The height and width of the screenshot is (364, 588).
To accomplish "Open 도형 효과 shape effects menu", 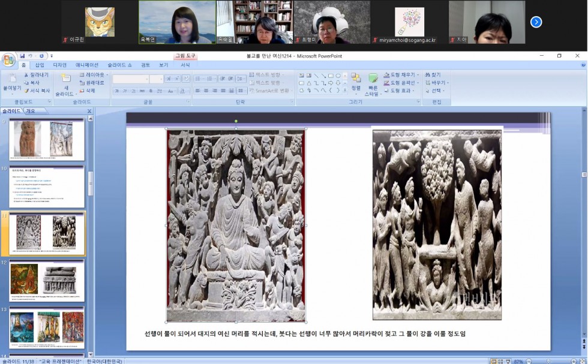I will tap(399, 91).
